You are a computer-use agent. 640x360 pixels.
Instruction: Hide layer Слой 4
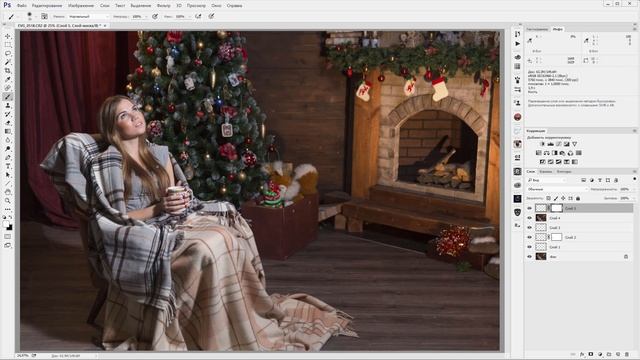point(529,218)
